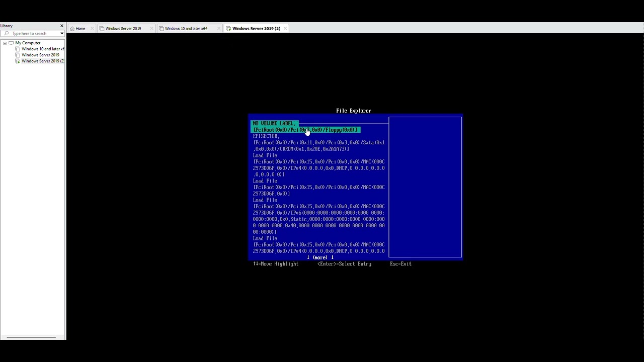Close the Windows 10 and later x64 tab
The image size is (644, 362).
coord(219,29)
